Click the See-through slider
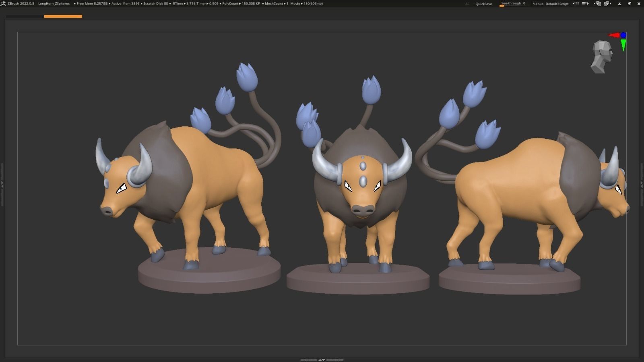This screenshot has height=362, width=644. point(513,3)
